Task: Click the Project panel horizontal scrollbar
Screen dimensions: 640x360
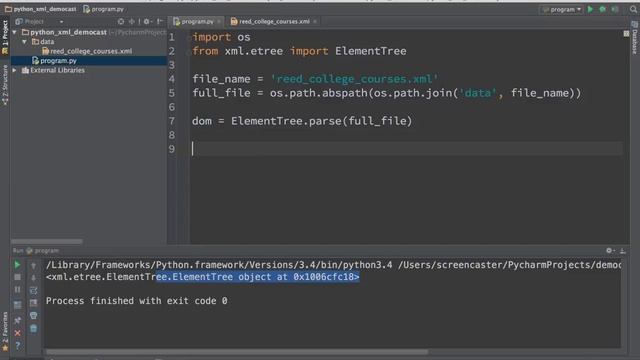Action: pyautogui.click(x=47, y=242)
